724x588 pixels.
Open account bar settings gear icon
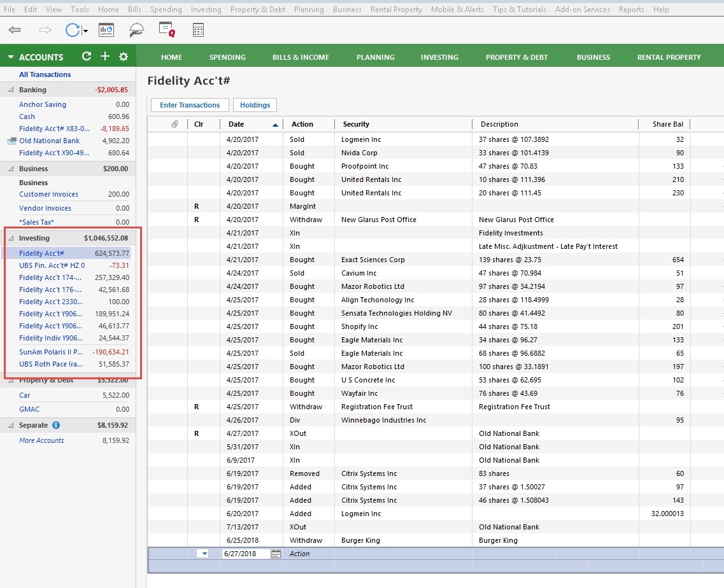[124, 57]
